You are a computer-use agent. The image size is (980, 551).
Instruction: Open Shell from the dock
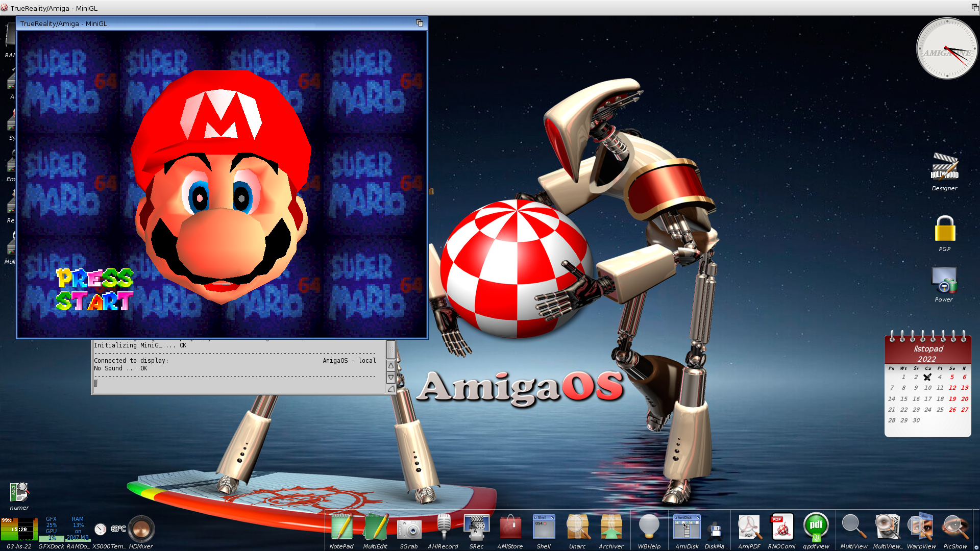click(x=544, y=527)
